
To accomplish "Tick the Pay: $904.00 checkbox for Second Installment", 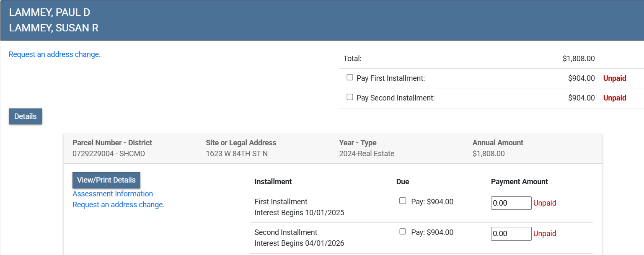I will 403,232.
